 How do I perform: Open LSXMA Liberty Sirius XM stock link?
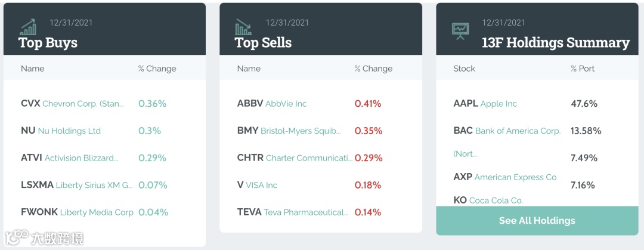click(x=77, y=185)
